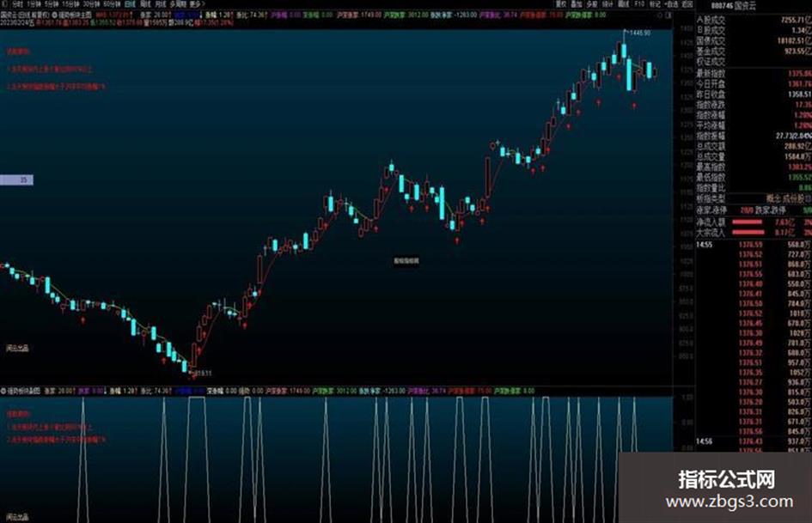812x523 pixels.
Task: Click the 权证成交 row
Action: tap(754, 62)
